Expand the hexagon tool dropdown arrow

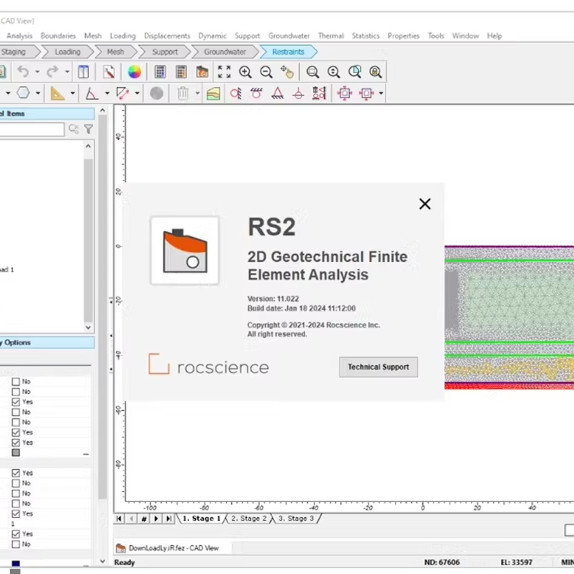click(x=38, y=93)
